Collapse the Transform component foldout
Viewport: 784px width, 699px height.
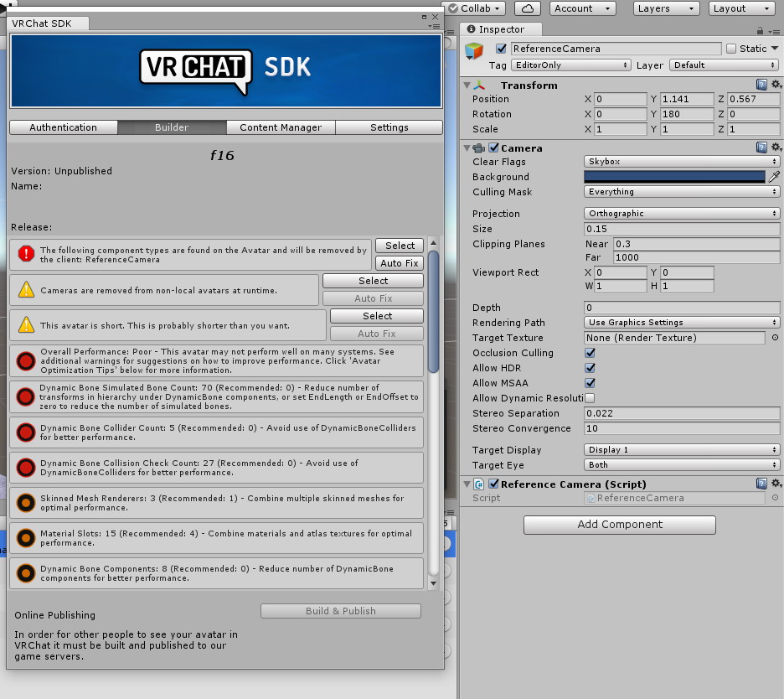point(467,85)
